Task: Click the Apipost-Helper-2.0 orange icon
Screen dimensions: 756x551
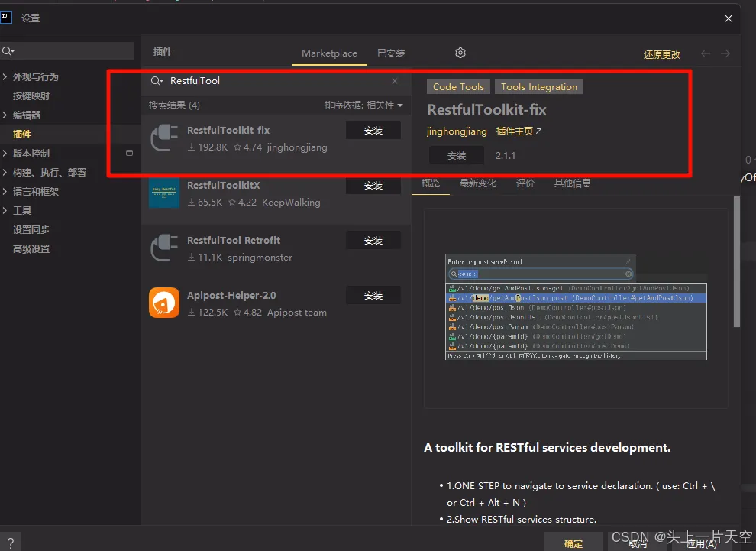Action: (x=164, y=303)
